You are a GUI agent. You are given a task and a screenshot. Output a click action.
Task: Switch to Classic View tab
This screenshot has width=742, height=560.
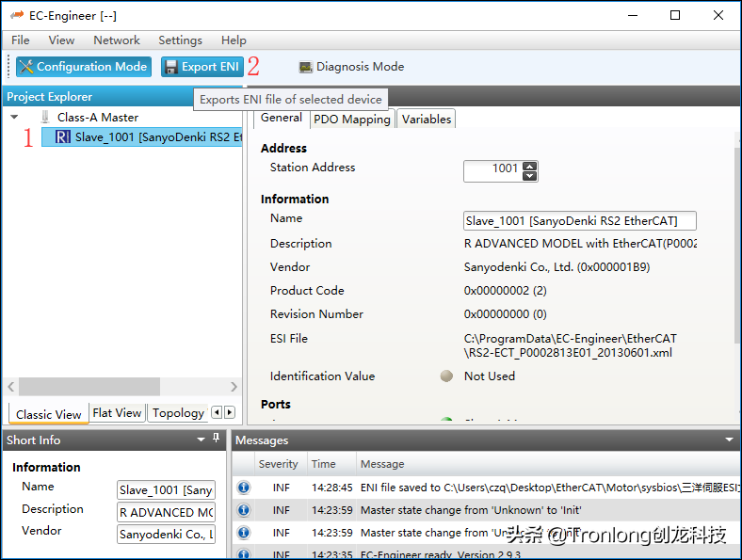pos(49,414)
